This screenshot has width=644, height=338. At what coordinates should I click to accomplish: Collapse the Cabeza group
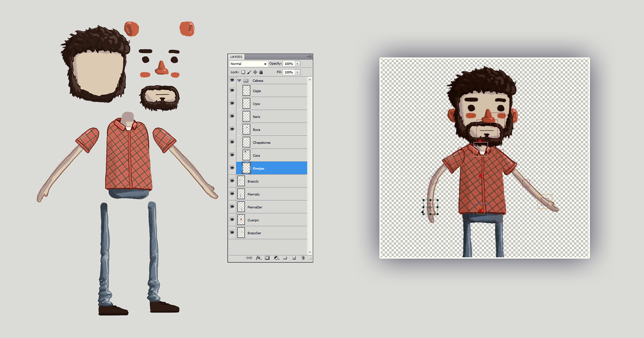click(239, 80)
